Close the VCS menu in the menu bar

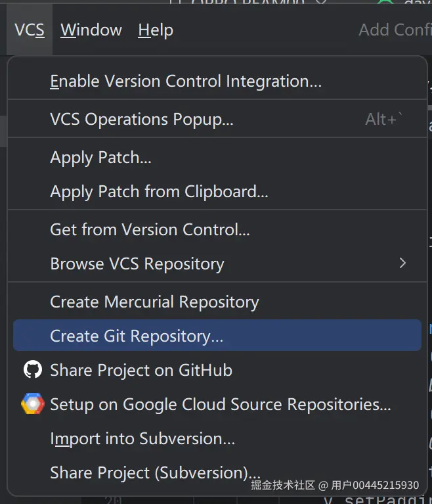[x=30, y=30]
